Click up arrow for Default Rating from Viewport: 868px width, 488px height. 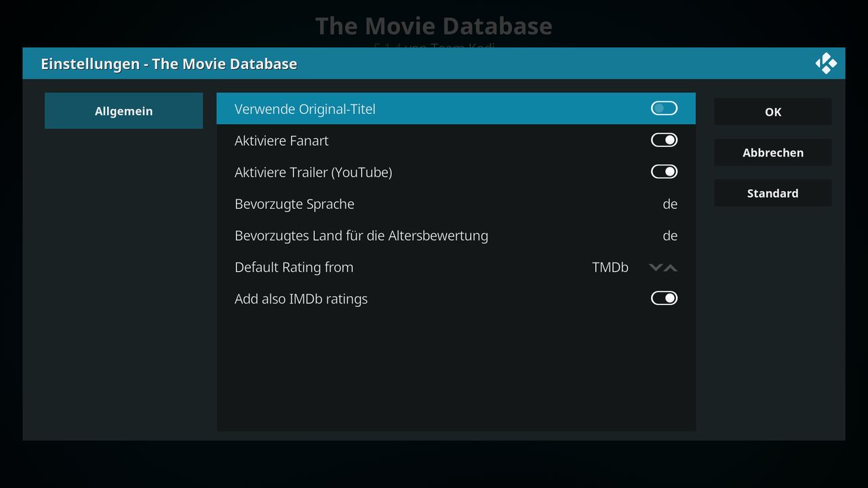click(671, 268)
